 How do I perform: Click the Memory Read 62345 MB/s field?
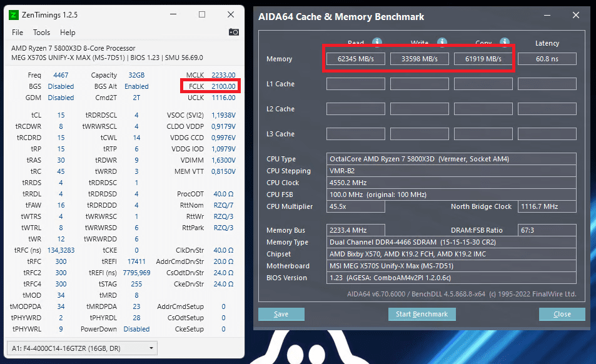point(356,59)
